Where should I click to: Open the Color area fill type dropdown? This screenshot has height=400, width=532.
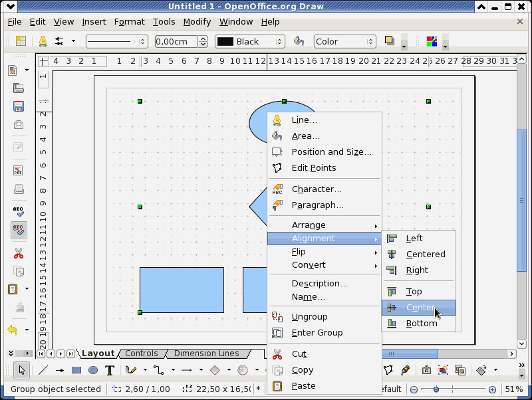tap(344, 41)
